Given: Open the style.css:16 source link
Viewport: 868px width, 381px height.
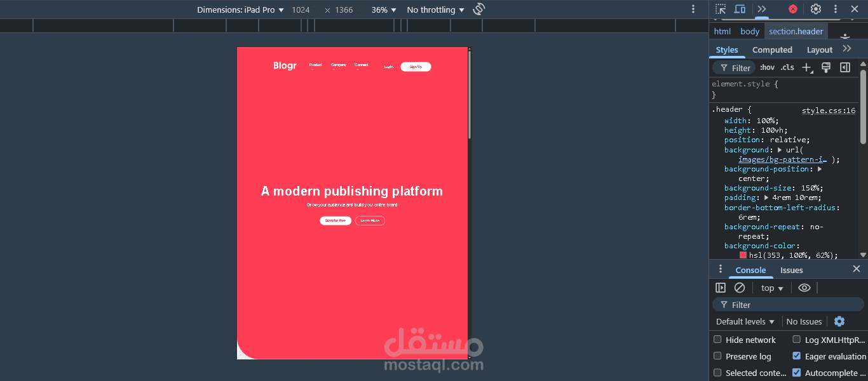Looking at the screenshot, I should pos(829,110).
